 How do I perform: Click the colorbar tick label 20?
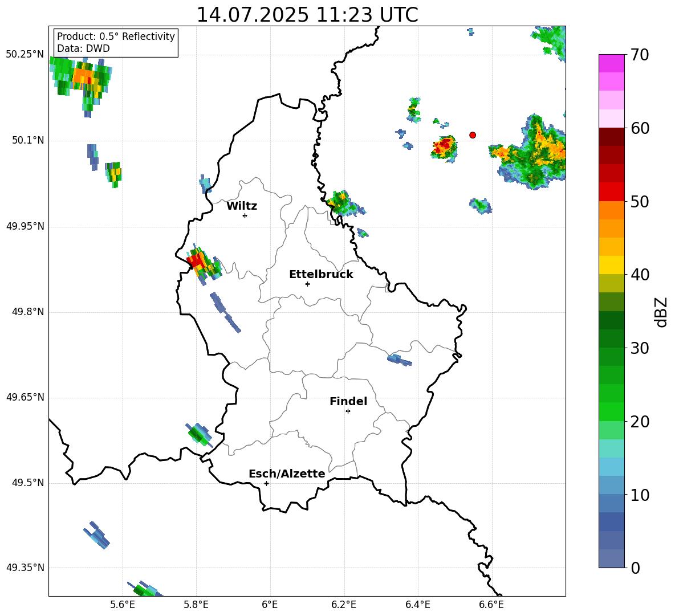640,422
